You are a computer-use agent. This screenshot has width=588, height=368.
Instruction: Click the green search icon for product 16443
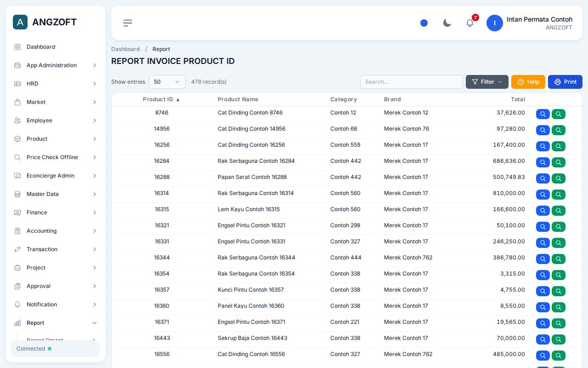click(x=559, y=339)
